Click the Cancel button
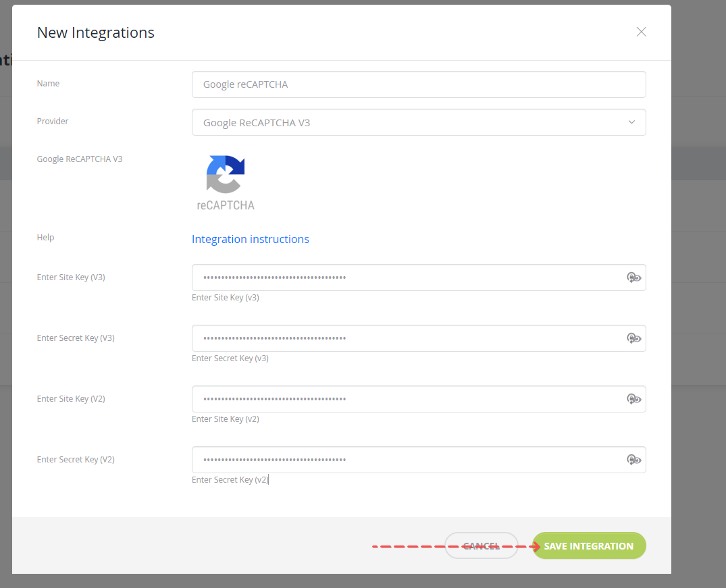This screenshot has height=588, width=726. coord(481,545)
